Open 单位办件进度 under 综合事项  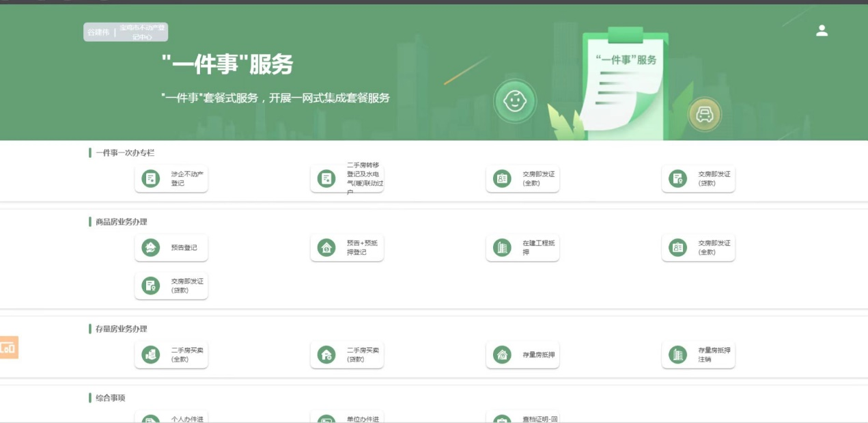point(347,418)
